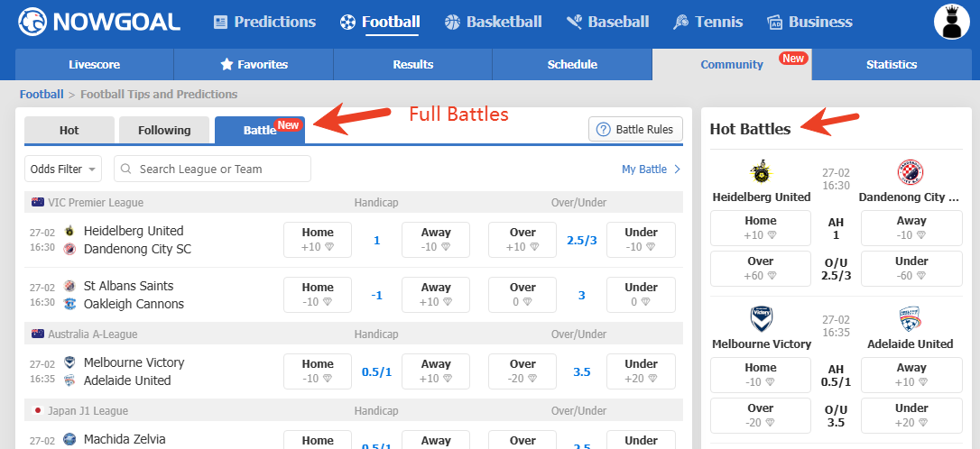This screenshot has height=449, width=980.
Task: Expand My Battle link arrow
Action: pos(678,170)
